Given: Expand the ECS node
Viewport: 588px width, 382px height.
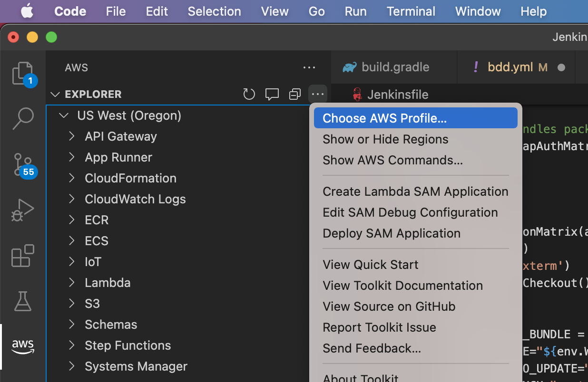Looking at the screenshot, I should pyautogui.click(x=72, y=241).
